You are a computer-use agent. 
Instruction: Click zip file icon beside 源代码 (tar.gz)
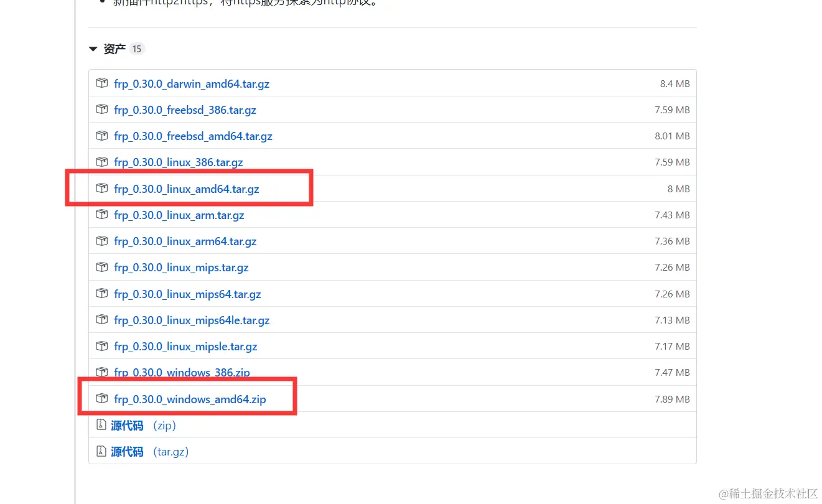(101, 451)
